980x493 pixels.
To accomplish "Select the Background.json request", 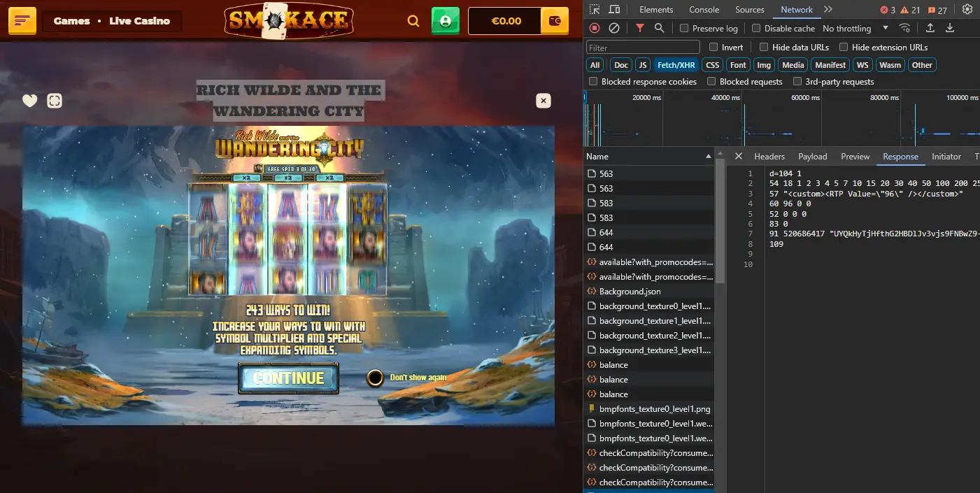I will [x=650, y=292].
